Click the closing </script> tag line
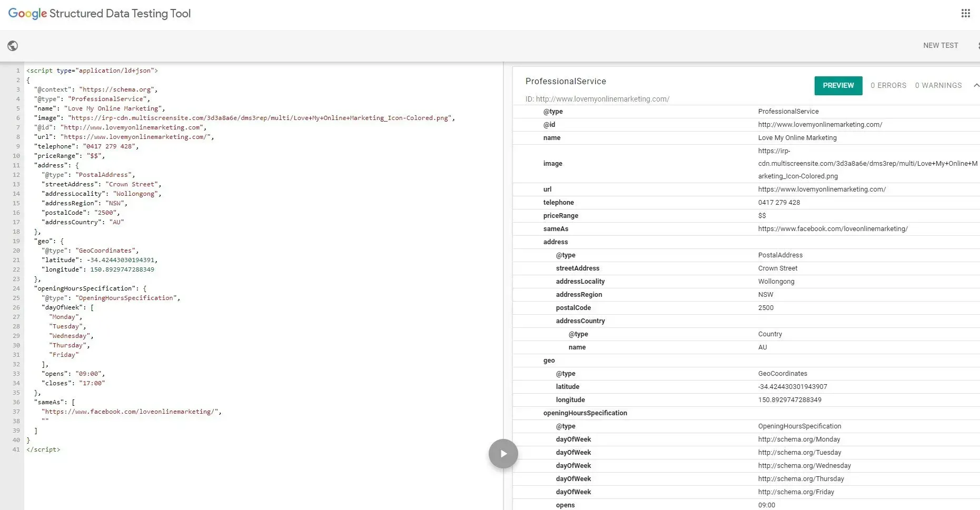This screenshot has width=980, height=510. [43, 449]
